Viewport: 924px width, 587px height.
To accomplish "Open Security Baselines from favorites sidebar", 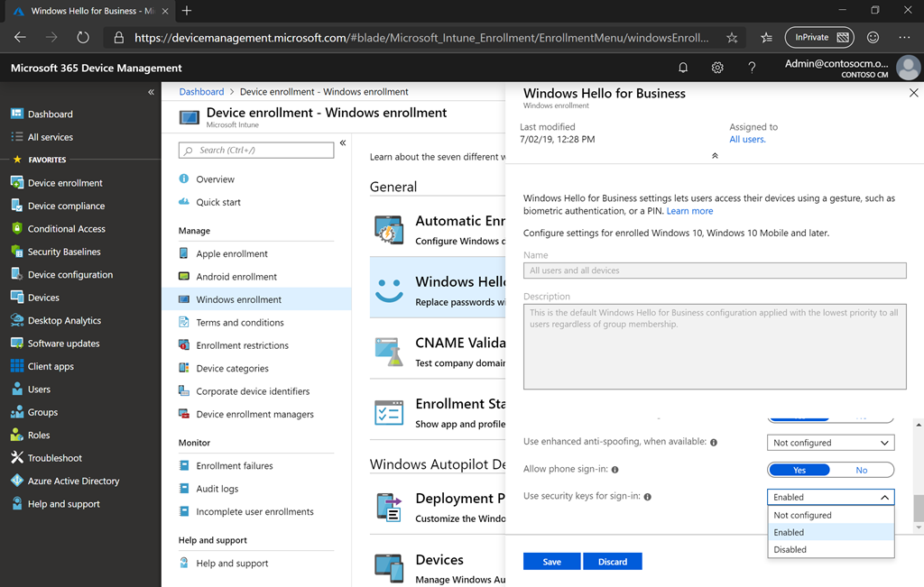I will click(x=63, y=252).
